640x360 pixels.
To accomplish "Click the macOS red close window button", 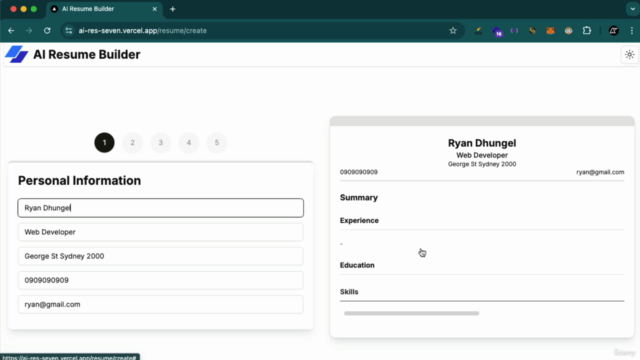I will tap(13, 9).
